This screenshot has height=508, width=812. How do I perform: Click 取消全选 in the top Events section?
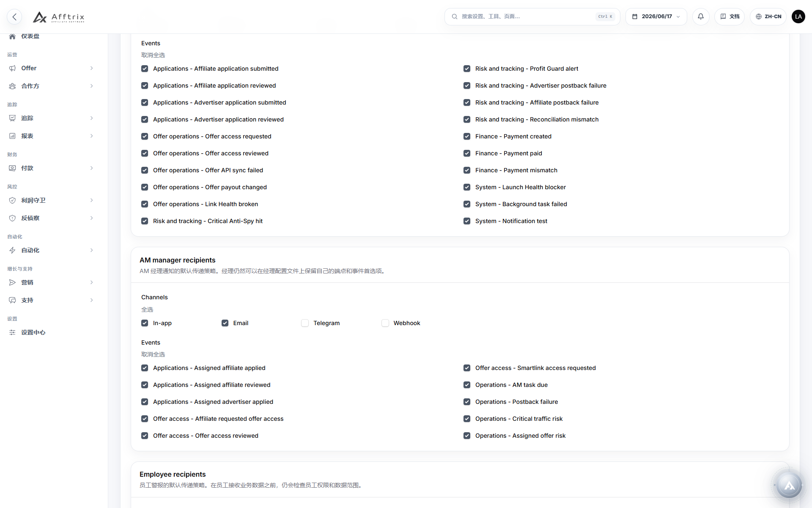pos(153,55)
